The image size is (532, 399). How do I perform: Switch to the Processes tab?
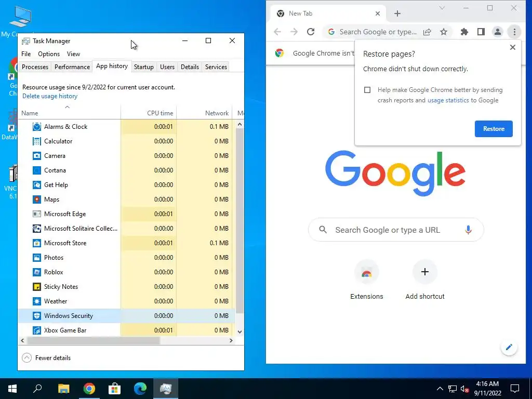35,67
